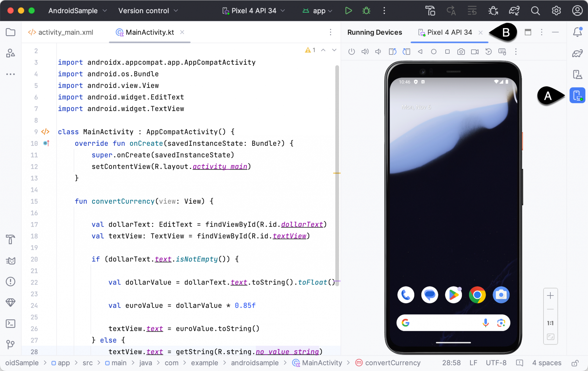Power off the emulator device
This screenshot has height=371, width=588.
tap(351, 52)
